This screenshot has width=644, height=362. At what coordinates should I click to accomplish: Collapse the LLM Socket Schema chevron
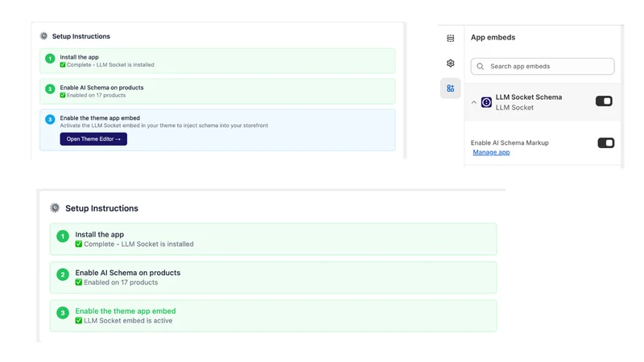[x=474, y=102]
